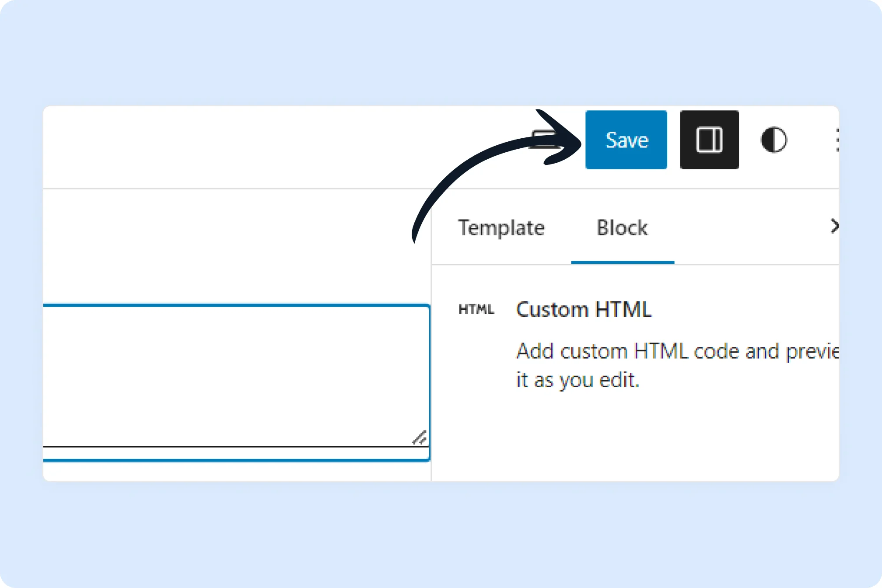Open the three-dot options menu
Image resolution: width=882 pixels, height=588 pixels.
coord(836,140)
